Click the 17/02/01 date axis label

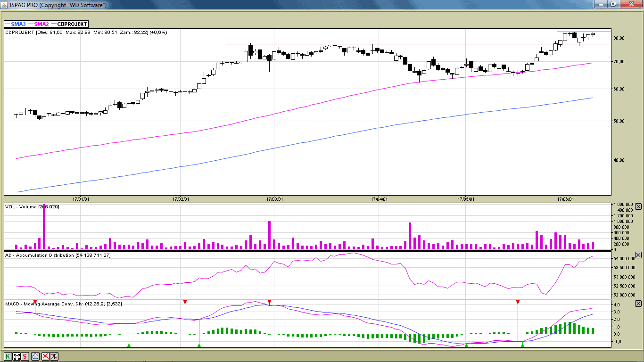coord(181,199)
